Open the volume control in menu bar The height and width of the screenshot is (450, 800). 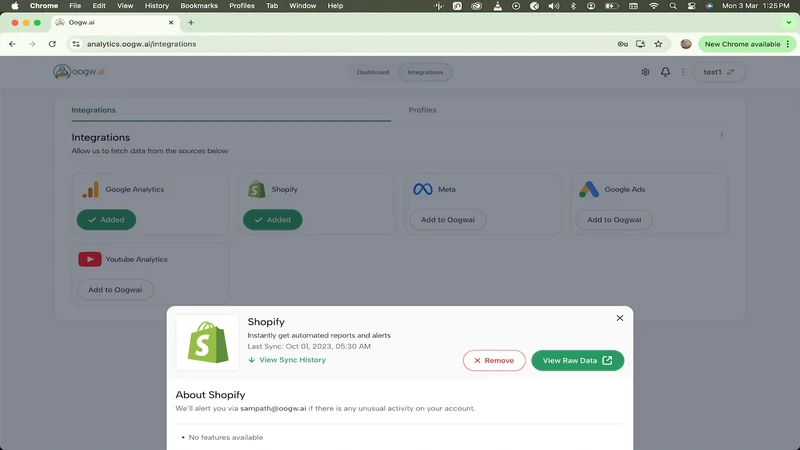pyautogui.click(x=554, y=6)
